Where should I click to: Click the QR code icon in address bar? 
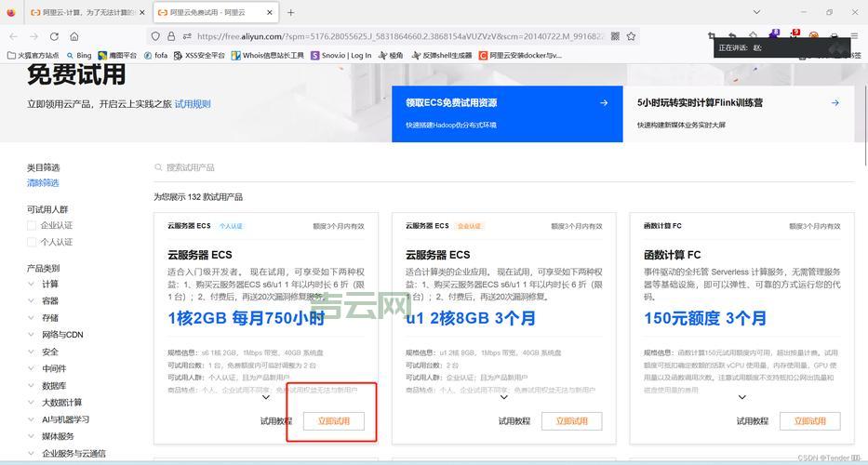click(615, 36)
